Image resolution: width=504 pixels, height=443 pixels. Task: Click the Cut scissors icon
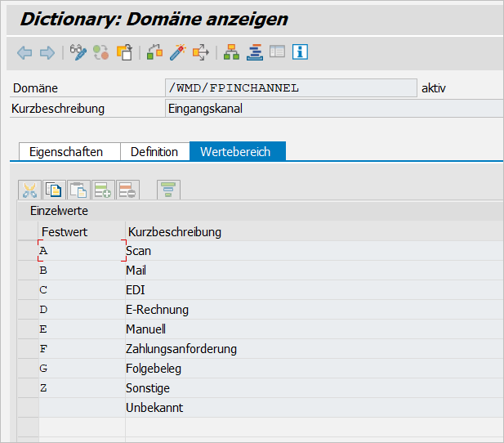[x=29, y=190]
